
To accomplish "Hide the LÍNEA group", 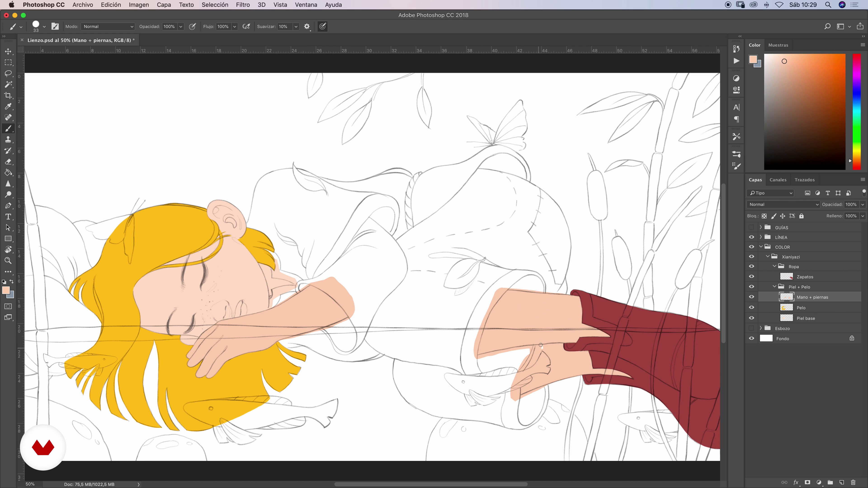I will click(751, 237).
